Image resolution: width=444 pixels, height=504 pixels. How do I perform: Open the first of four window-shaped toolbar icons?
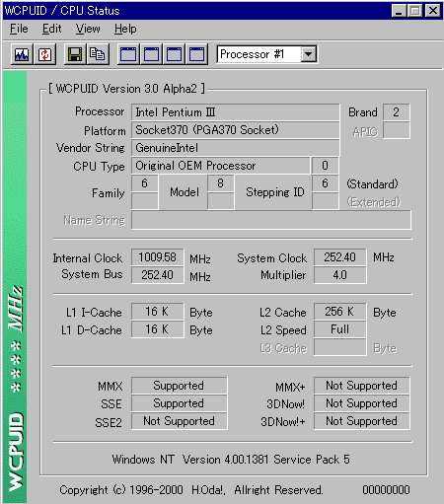[x=128, y=54]
